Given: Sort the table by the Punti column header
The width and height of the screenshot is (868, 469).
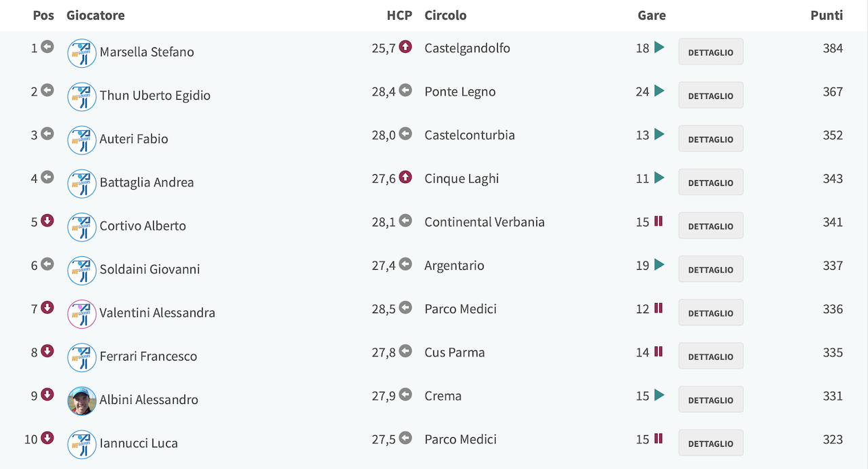Looking at the screenshot, I should click(827, 15).
